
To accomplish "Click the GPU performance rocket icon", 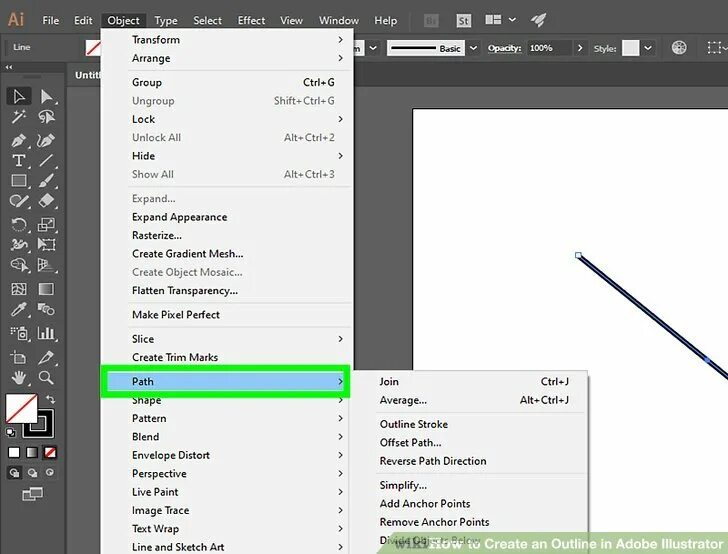I will (x=538, y=20).
